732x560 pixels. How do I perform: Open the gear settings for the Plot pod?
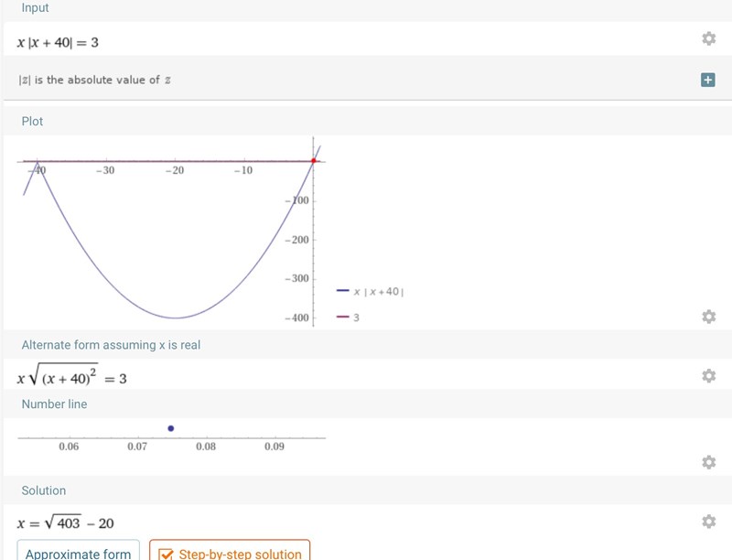(x=707, y=316)
